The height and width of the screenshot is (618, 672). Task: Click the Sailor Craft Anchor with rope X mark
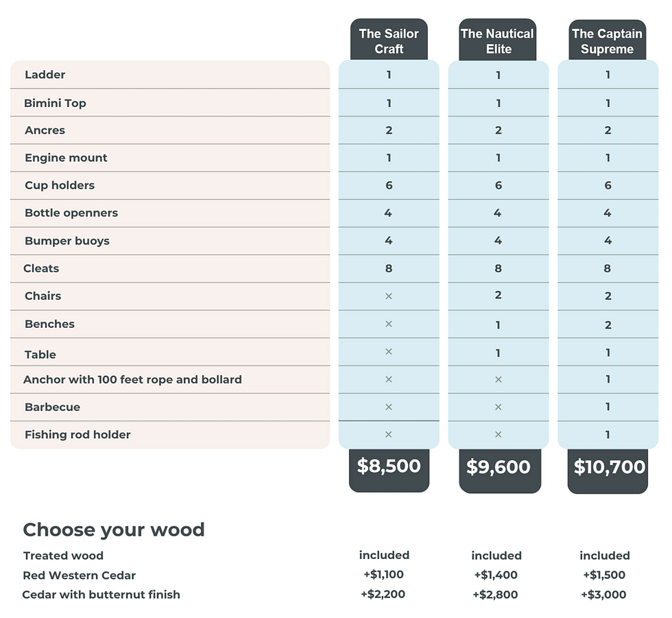click(389, 379)
